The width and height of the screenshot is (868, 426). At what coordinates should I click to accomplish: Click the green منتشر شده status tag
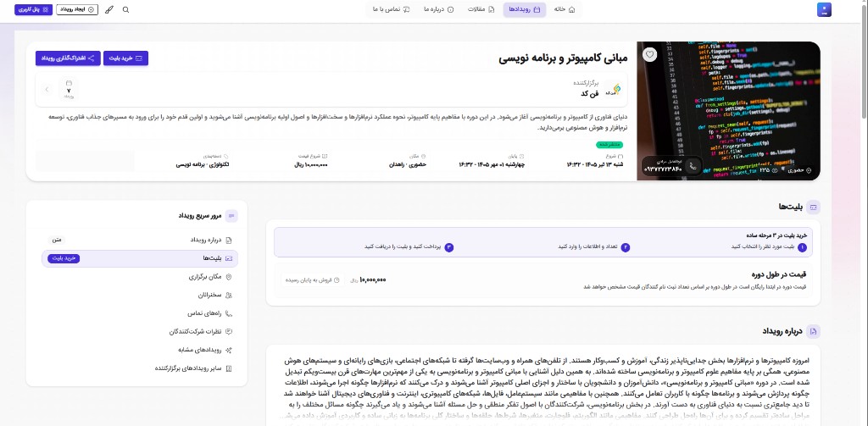tap(609, 145)
